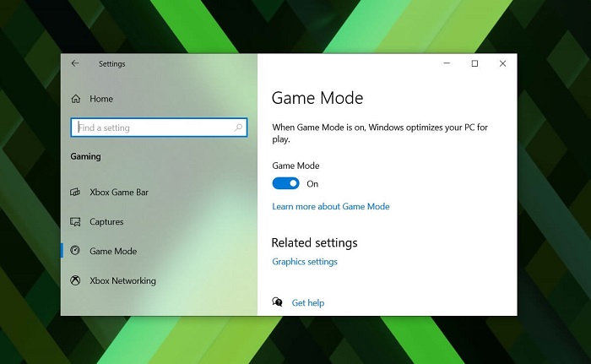Screen dimensions: 591x364
Task: Minimize the Settings window
Action: 447,63
